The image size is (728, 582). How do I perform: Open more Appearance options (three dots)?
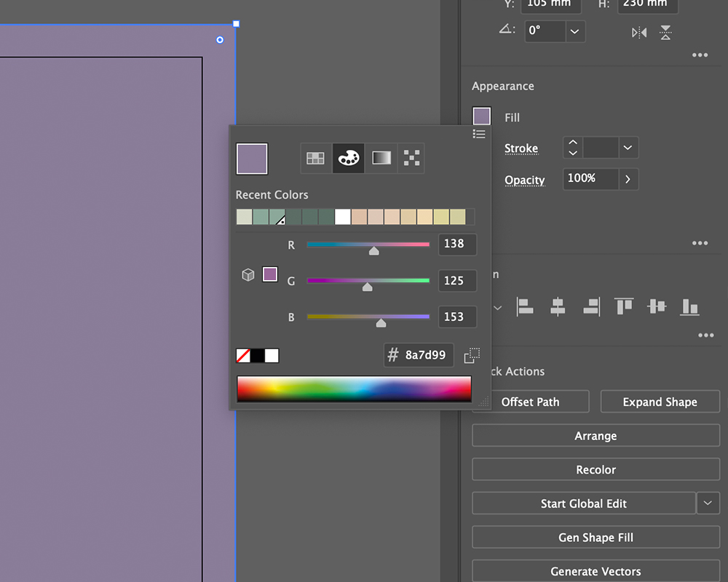click(700, 243)
